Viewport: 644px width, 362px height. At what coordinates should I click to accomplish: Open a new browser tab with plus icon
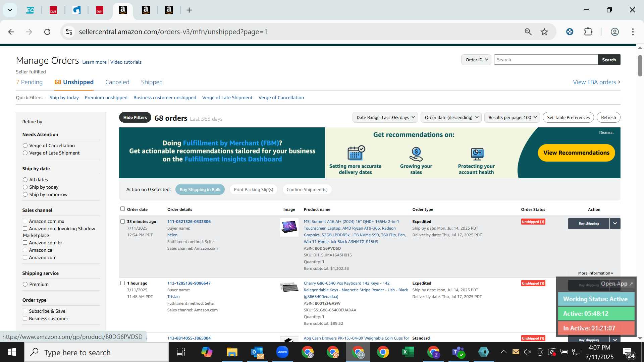(189, 10)
